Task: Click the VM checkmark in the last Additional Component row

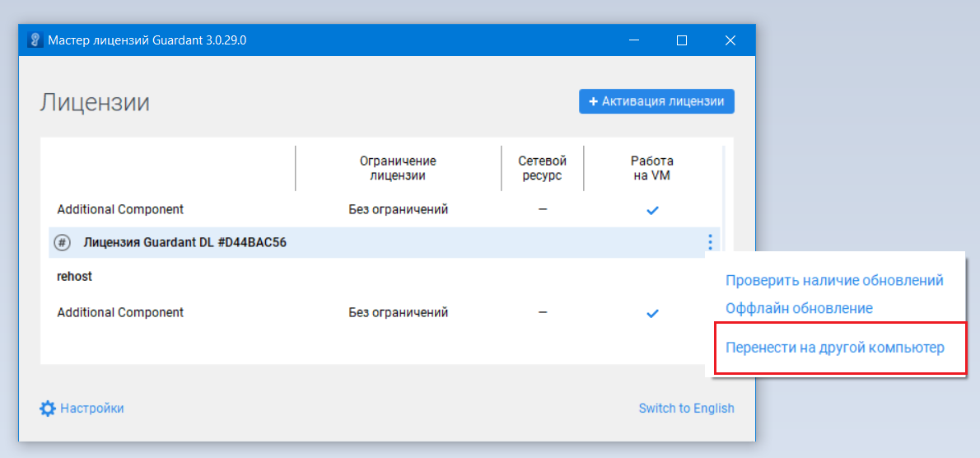Action: tap(652, 313)
